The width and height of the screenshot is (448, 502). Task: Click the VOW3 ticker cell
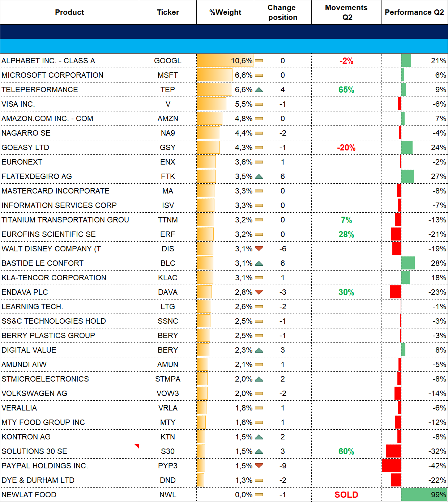(x=168, y=393)
